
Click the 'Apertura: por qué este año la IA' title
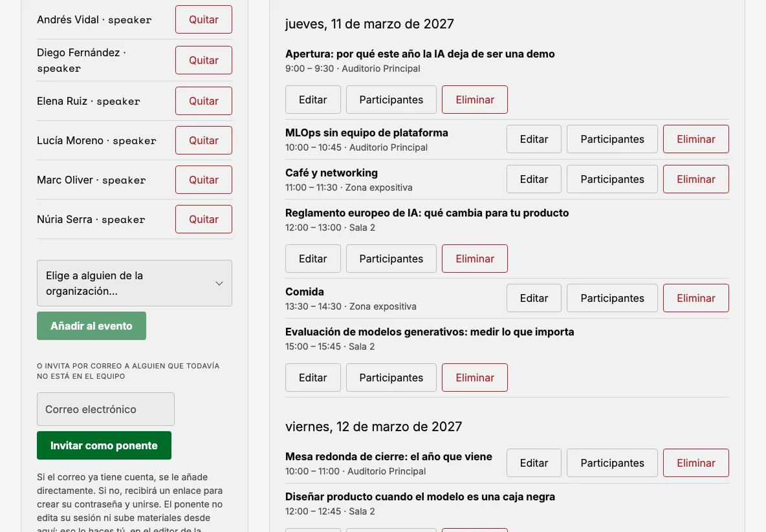(x=420, y=54)
